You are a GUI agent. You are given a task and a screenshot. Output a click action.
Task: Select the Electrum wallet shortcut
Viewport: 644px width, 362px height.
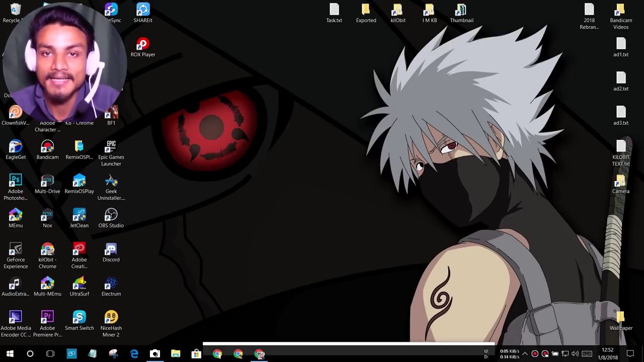click(111, 287)
